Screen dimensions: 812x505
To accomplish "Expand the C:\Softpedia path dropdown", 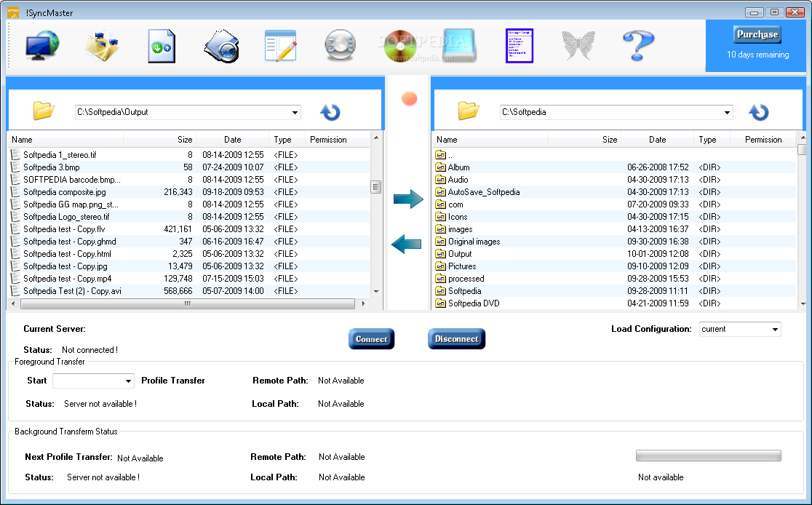I will 727,112.
